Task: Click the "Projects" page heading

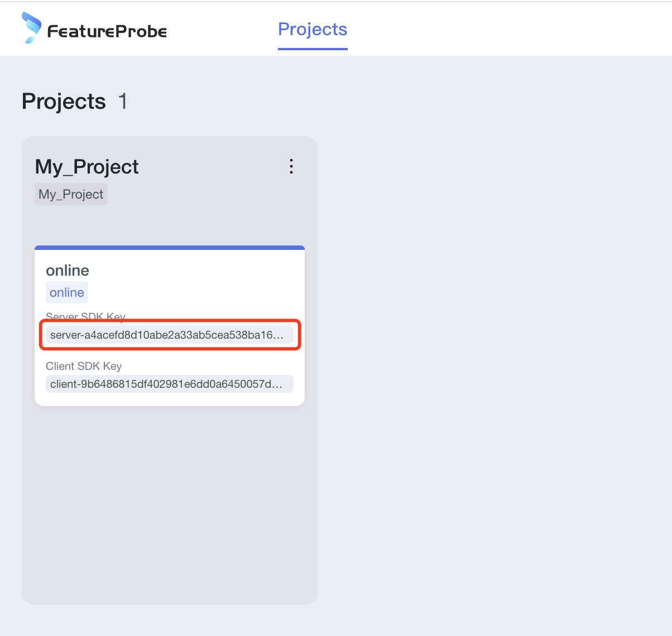Action: click(x=64, y=102)
